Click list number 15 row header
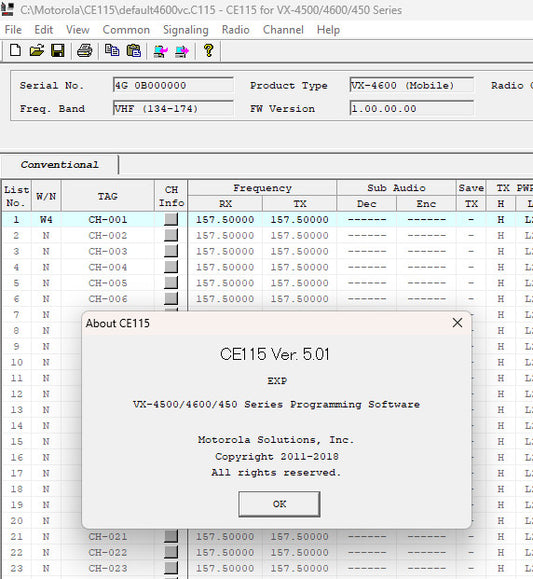The width and height of the screenshot is (533, 579). point(16,441)
